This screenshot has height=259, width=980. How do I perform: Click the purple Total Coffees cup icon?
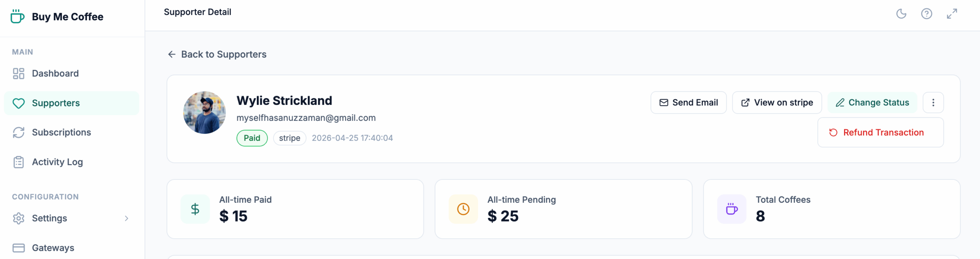(x=732, y=209)
